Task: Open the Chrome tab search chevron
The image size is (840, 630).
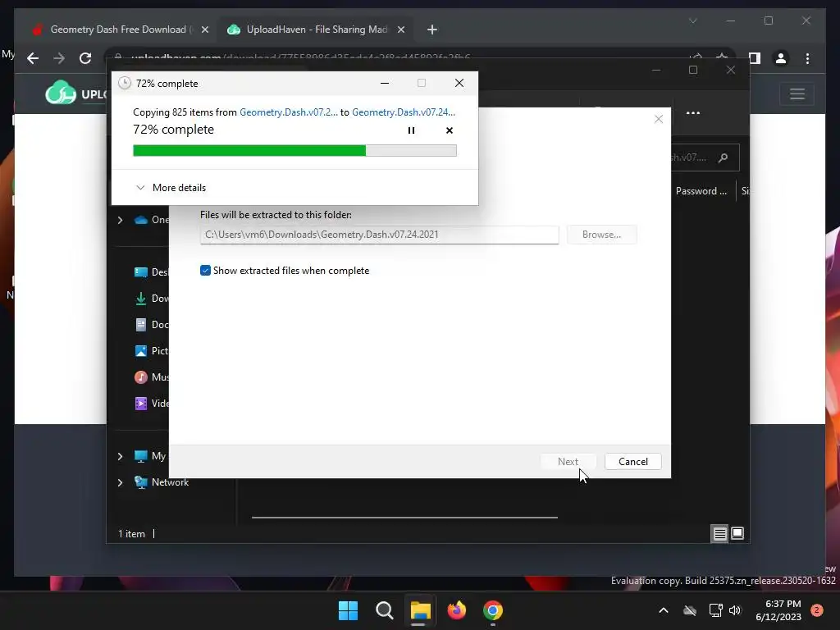Action: tap(692, 21)
